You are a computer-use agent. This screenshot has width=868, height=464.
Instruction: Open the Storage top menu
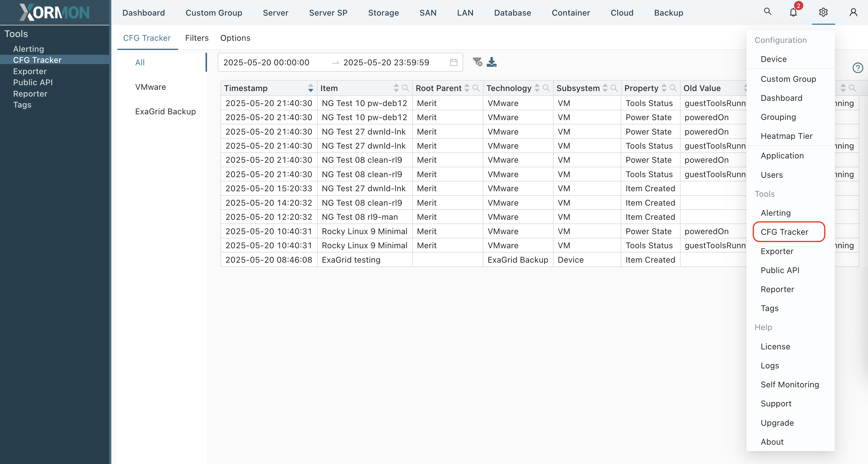pyautogui.click(x=383, y=13)
